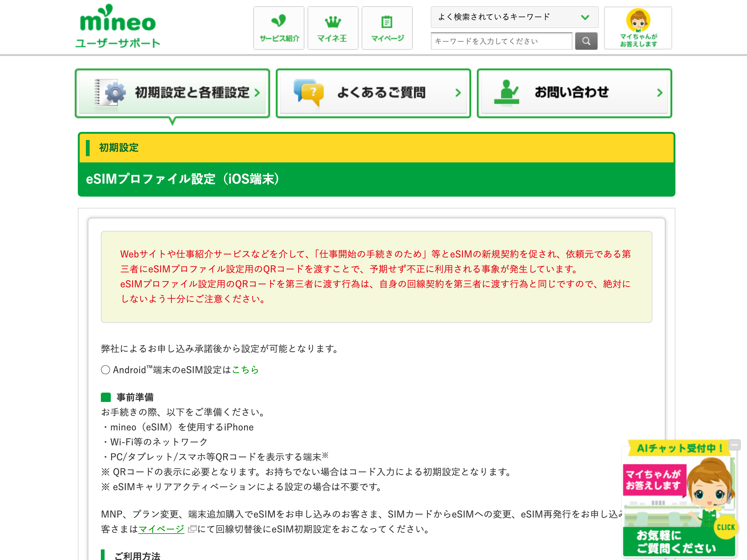Minimize the AI chat widget
Image resolution: width=747 pixels, height=560 pixels.
(x=735, y=445)
